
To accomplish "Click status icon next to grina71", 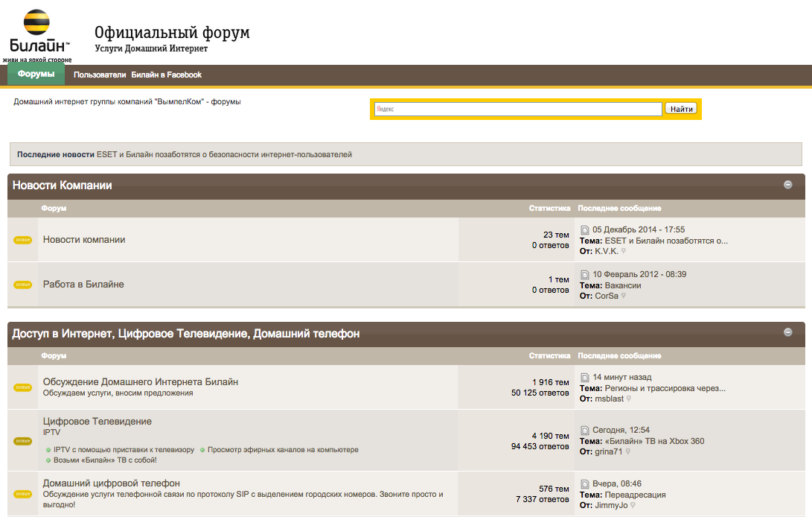I will (x=627, y=451).
